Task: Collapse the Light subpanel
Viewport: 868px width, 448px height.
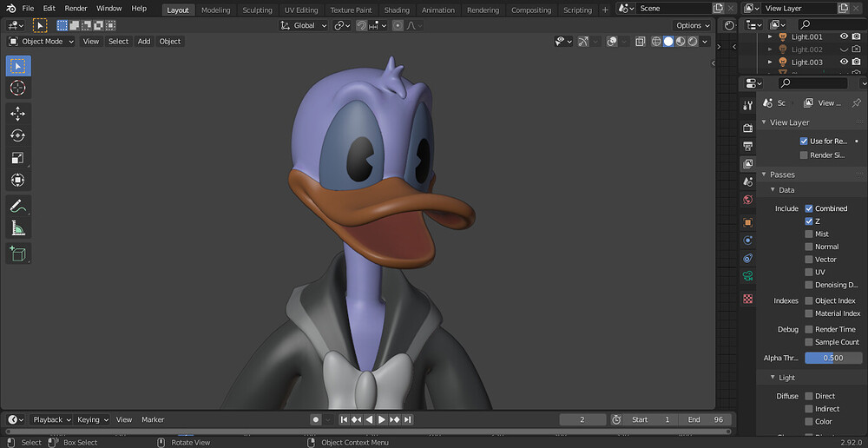Action: [773, 378]
